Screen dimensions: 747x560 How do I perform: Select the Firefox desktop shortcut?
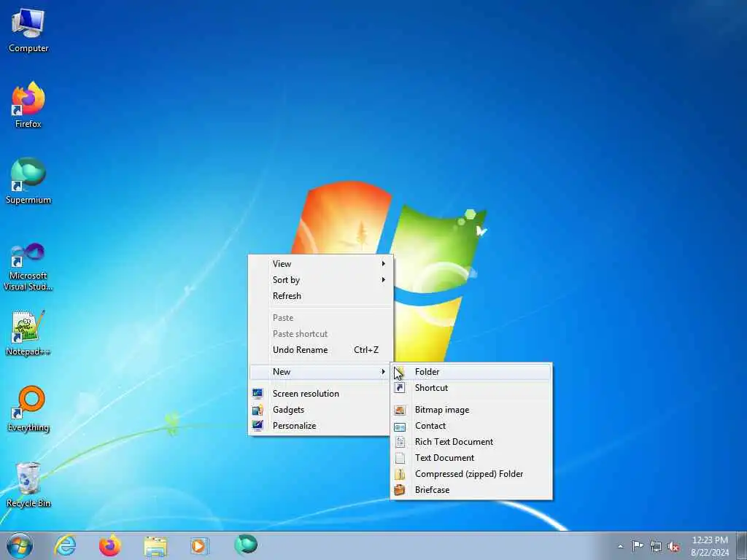click(x=28, y=105)
